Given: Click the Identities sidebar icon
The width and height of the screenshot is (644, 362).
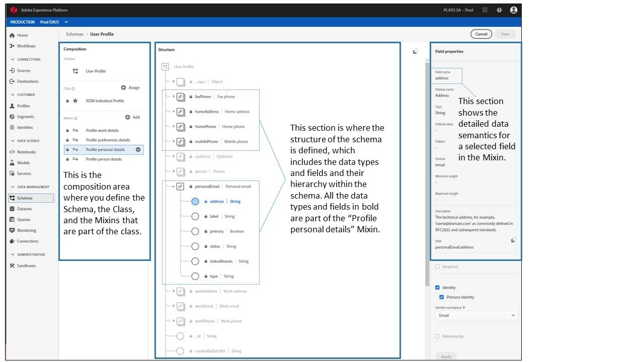Looking at the screenshot, I should (x=12, y=128).
